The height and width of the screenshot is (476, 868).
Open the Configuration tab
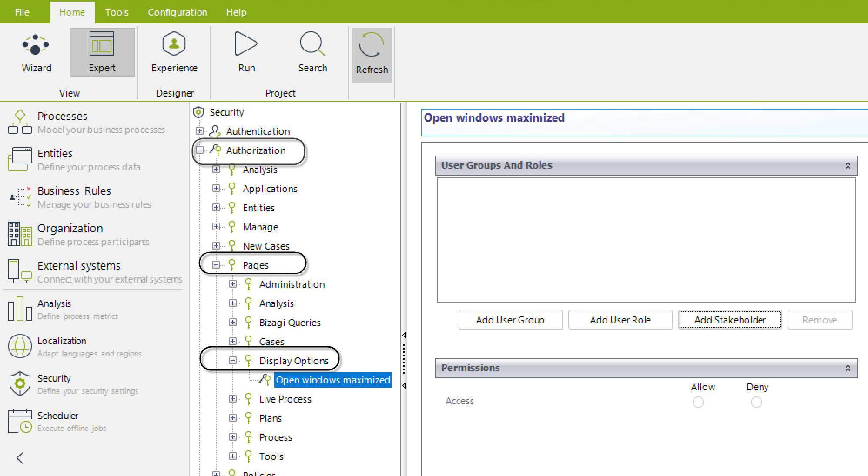point(178,12)
